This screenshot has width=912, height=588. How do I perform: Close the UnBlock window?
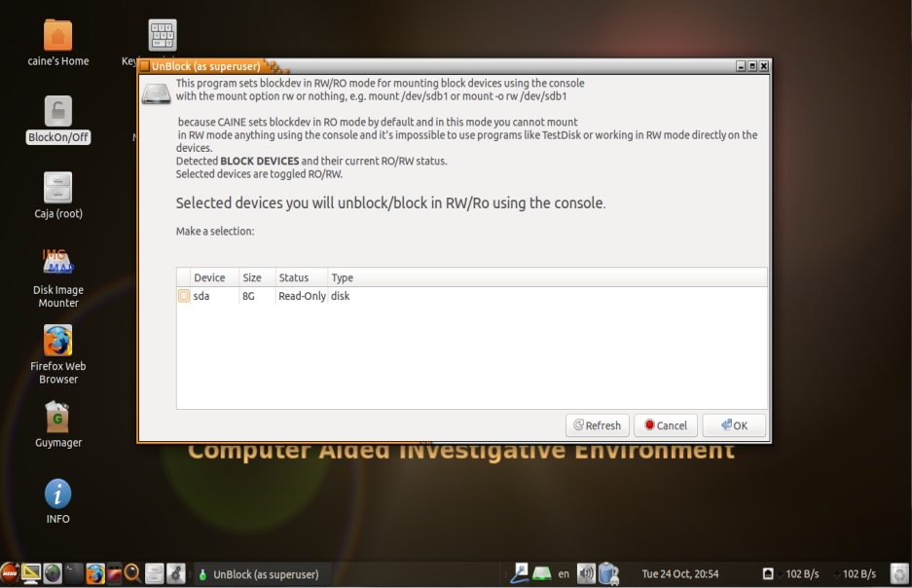tap(764, 66)
